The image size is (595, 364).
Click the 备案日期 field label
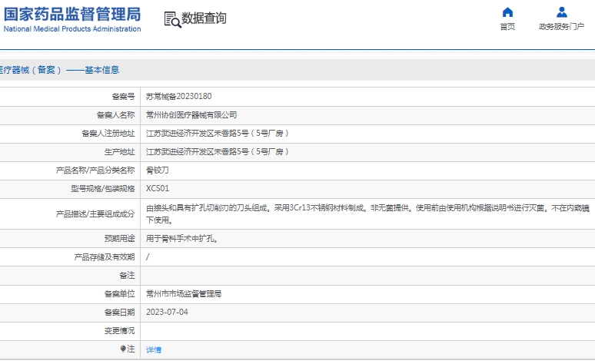pyautogui.click(x=119, y=313)
